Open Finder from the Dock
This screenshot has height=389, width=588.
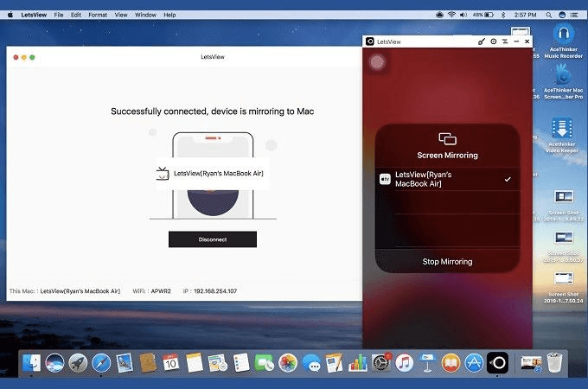click(x=31, y=363)
